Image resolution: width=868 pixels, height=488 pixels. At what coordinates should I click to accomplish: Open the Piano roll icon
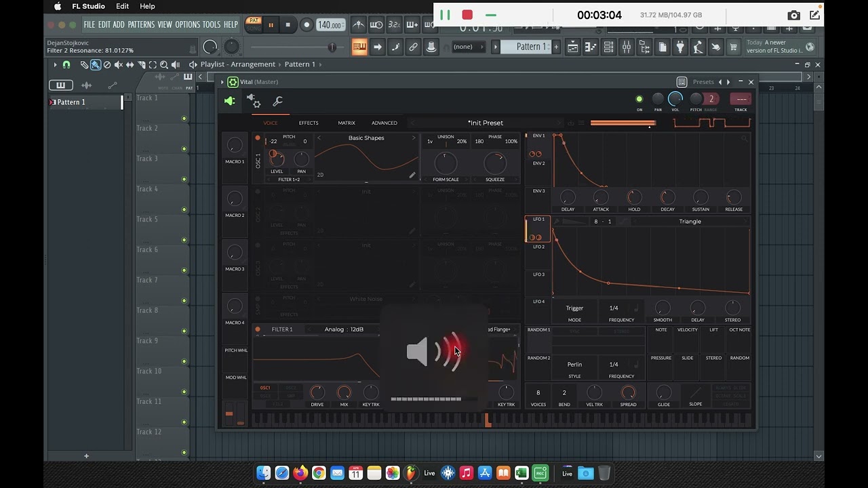coord(591,47)
